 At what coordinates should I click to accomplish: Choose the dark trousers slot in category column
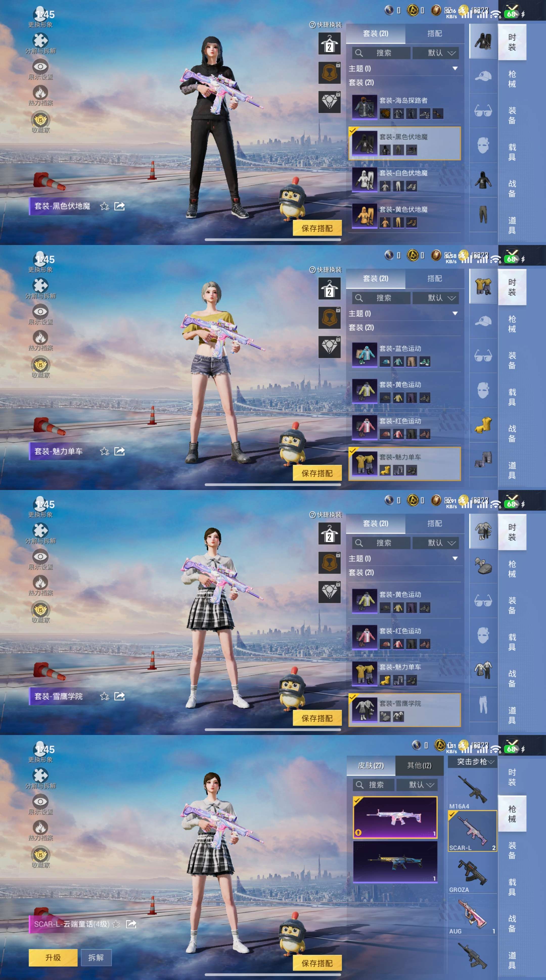(x=483, y=214)
